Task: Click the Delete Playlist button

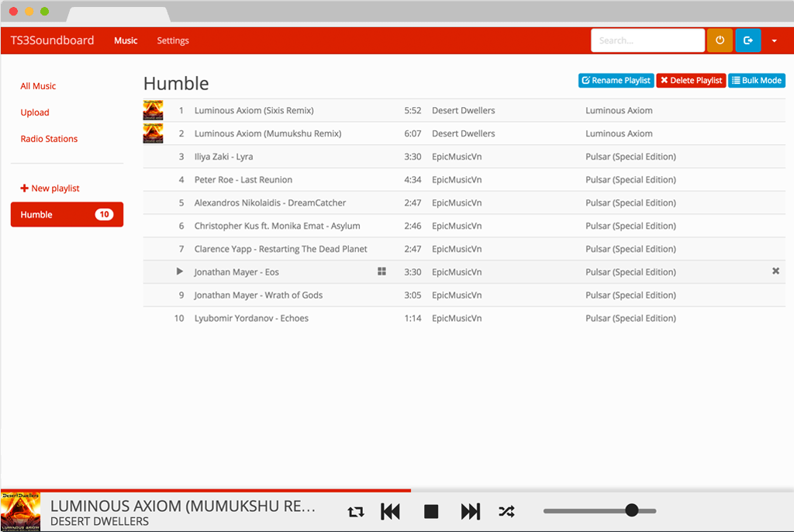Action: coord(691,81)
